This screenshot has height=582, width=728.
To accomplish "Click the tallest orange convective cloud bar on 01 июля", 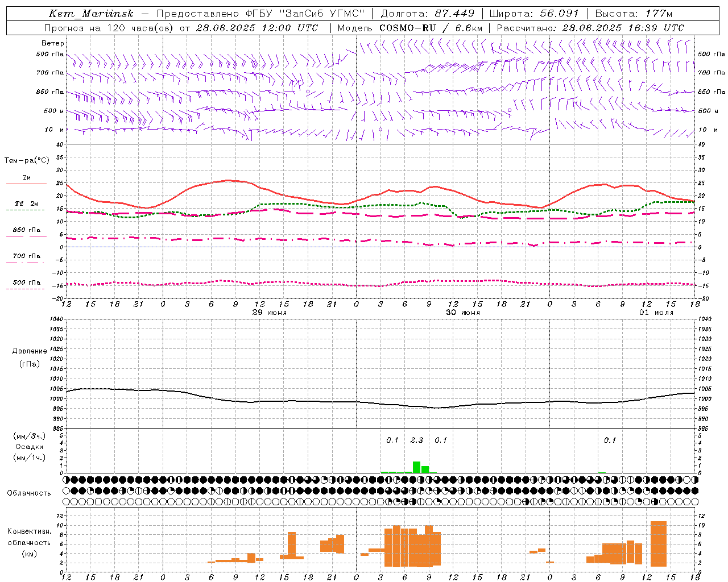I will coord(659,544).
